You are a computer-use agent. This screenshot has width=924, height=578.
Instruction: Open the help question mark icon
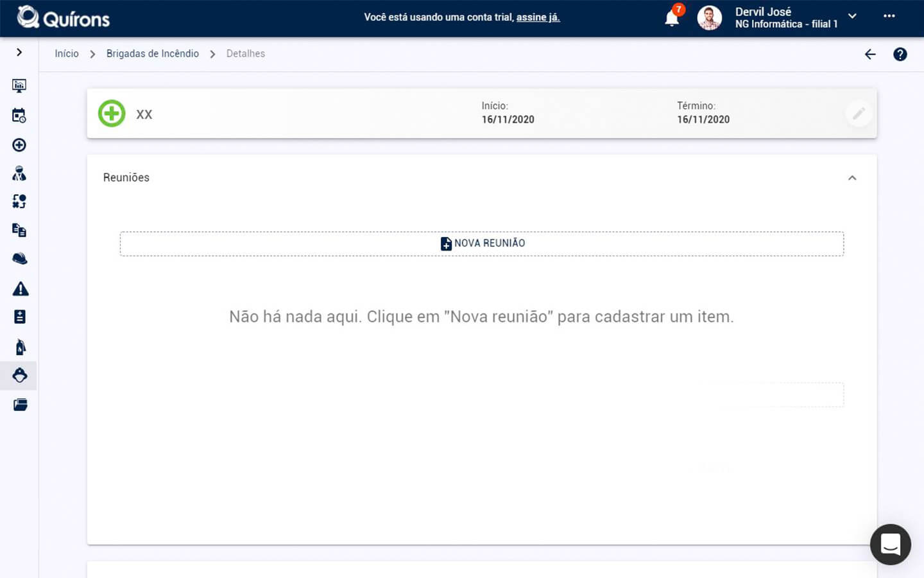(900, 55)
